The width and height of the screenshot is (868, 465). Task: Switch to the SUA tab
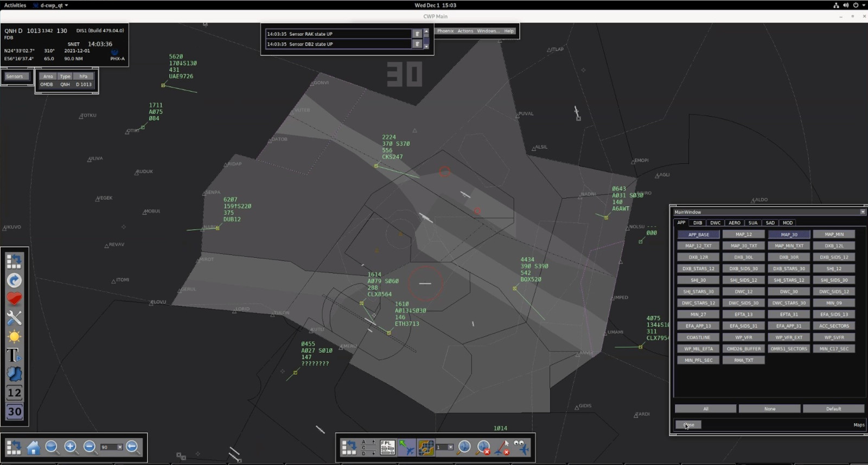click(753, 223)
